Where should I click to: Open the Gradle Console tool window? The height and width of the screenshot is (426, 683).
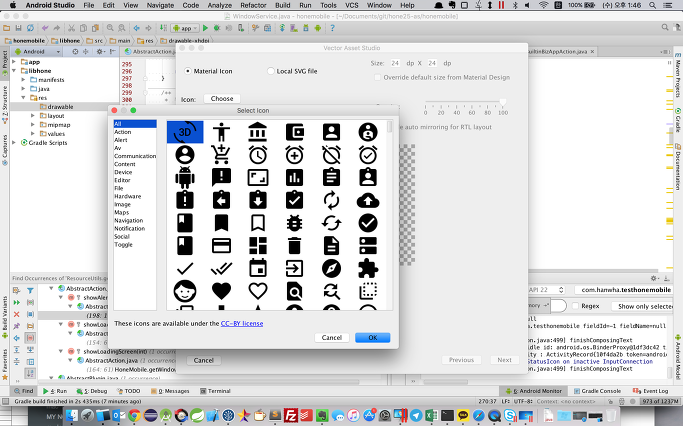597,391
